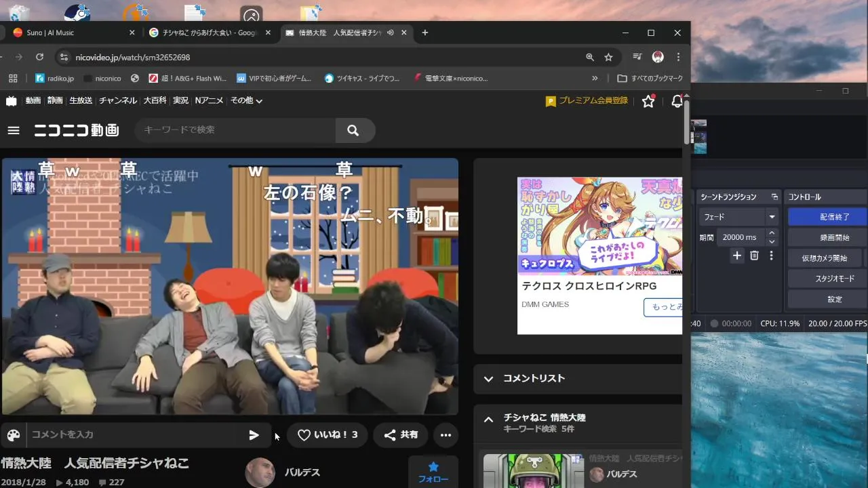868x488 pixels.
Task: Open the three-dots more options under video
Action: 446,435
